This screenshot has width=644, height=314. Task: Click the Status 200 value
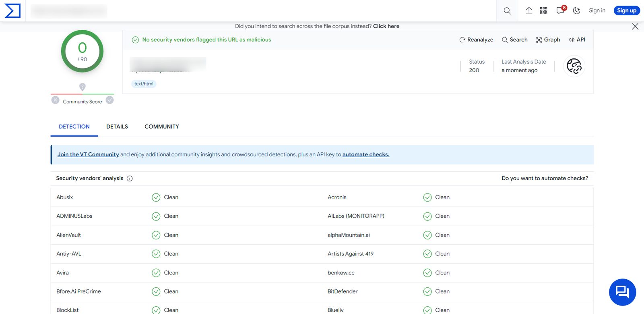pos(474,70)
